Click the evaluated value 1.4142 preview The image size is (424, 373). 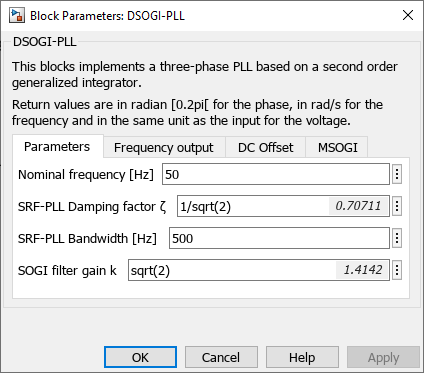(x=363, y=270)
